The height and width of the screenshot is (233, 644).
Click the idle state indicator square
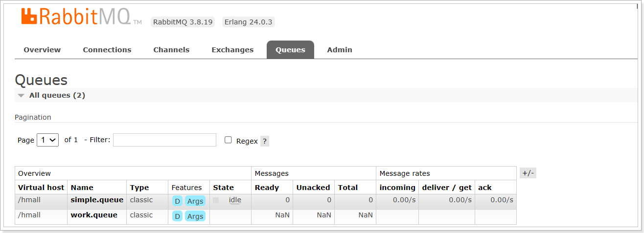(216, 200)
